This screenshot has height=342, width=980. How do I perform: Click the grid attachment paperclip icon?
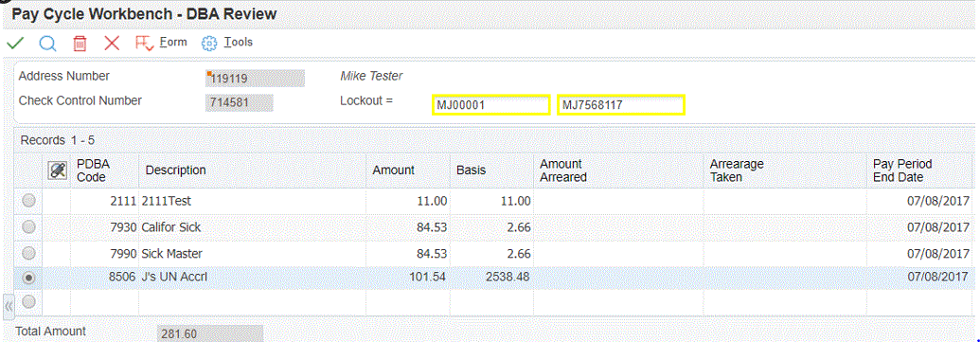[58, 171]
